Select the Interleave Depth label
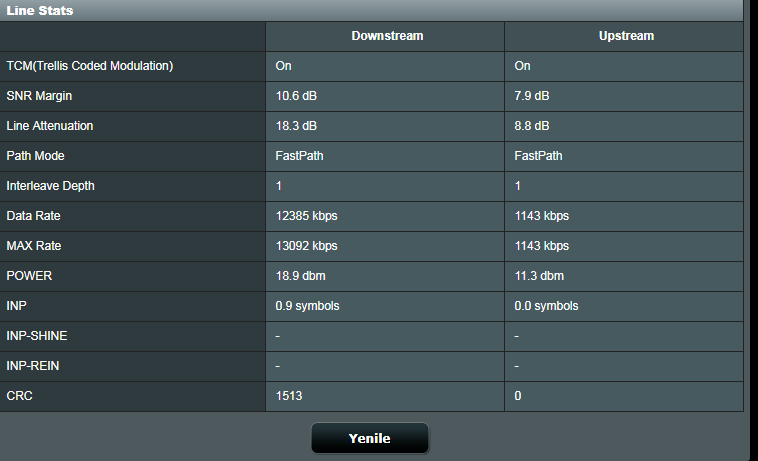 50,186
